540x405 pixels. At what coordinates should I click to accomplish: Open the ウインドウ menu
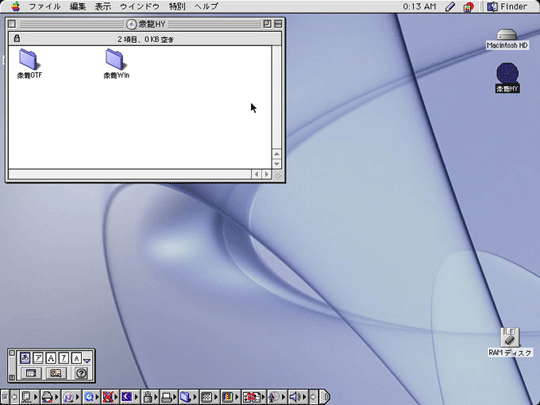pyautogui.click(x=140, y=7)
